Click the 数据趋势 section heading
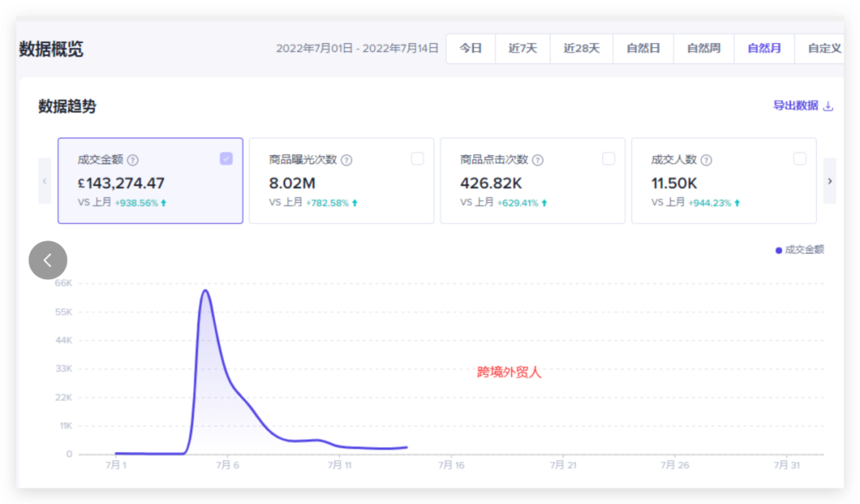Image resolution: width=860 pixels, height=504 pixels. [67, 107]
